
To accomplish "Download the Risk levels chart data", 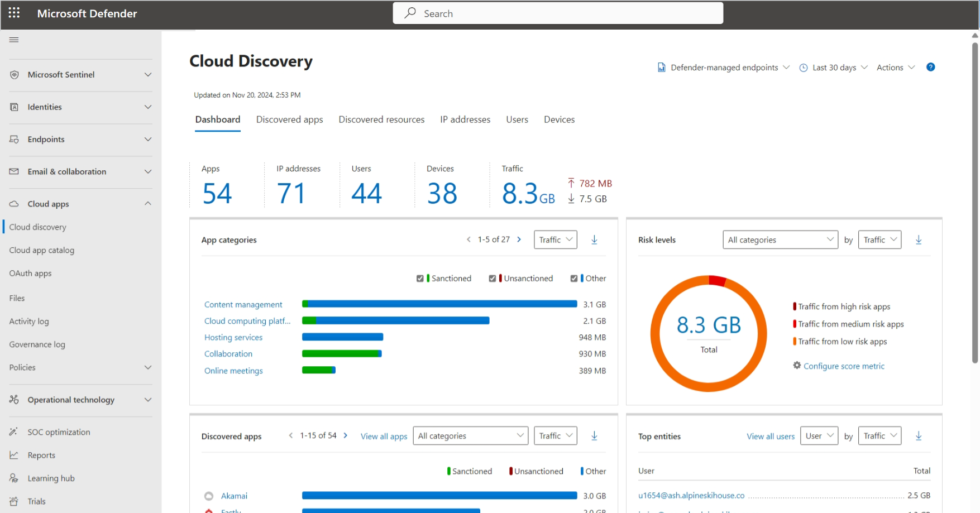I will 919,239.
